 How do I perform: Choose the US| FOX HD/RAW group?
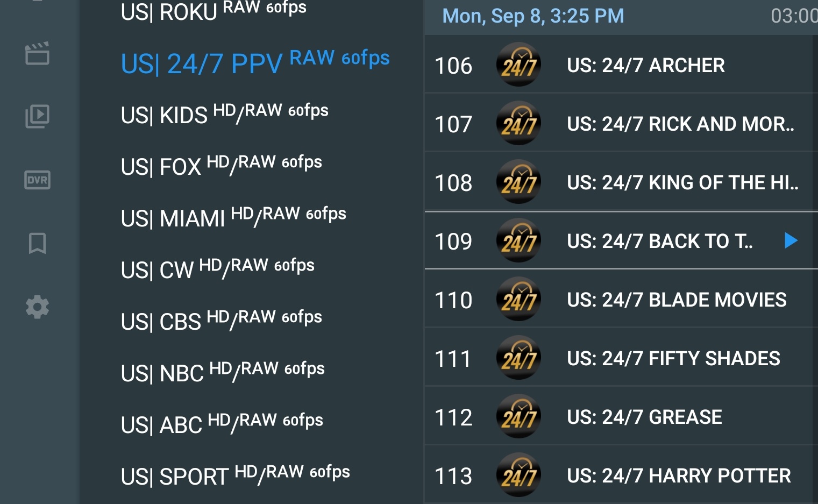[x=221, y=165]
